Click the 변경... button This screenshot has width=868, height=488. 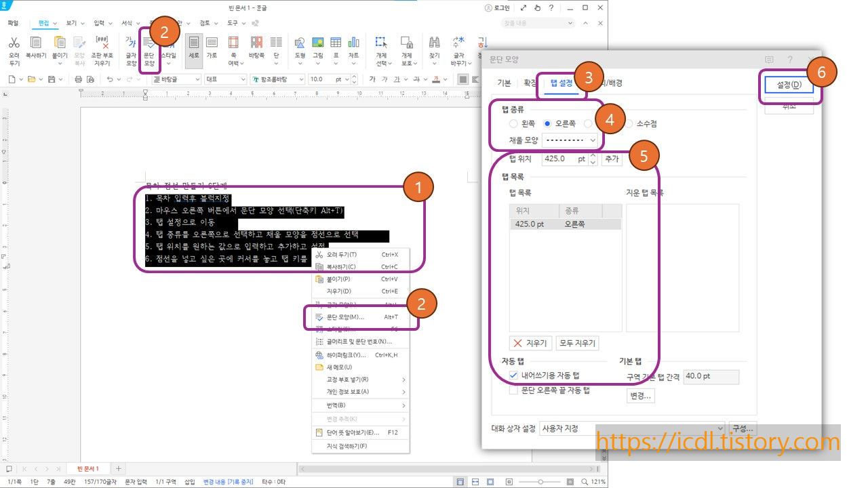click(x=641, y=396)
